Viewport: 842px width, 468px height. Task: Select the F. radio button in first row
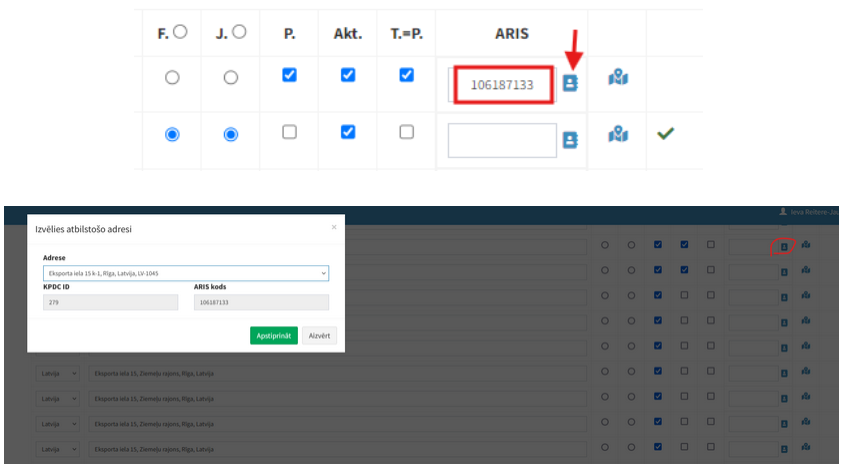172,77
